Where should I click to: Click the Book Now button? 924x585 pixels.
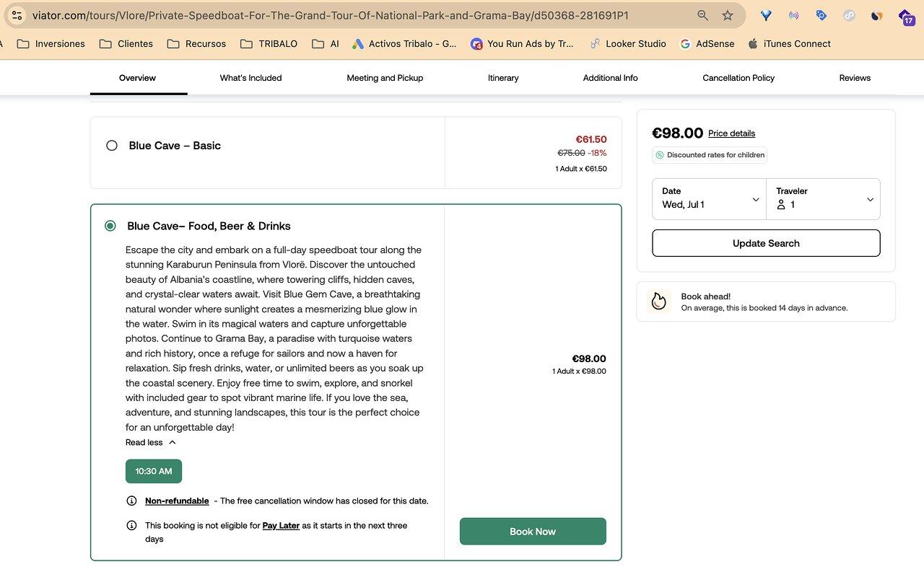click(x=533, y=532)
